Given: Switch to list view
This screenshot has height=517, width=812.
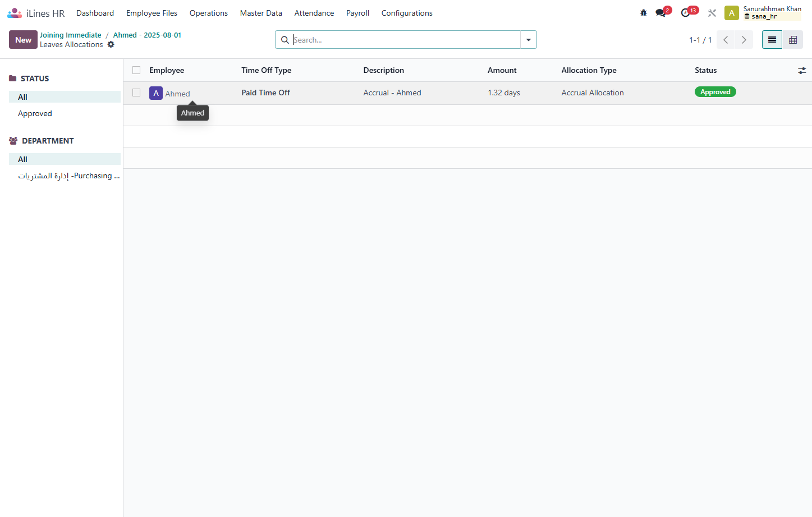Looking at the screenshot, I should coord(772,40).
